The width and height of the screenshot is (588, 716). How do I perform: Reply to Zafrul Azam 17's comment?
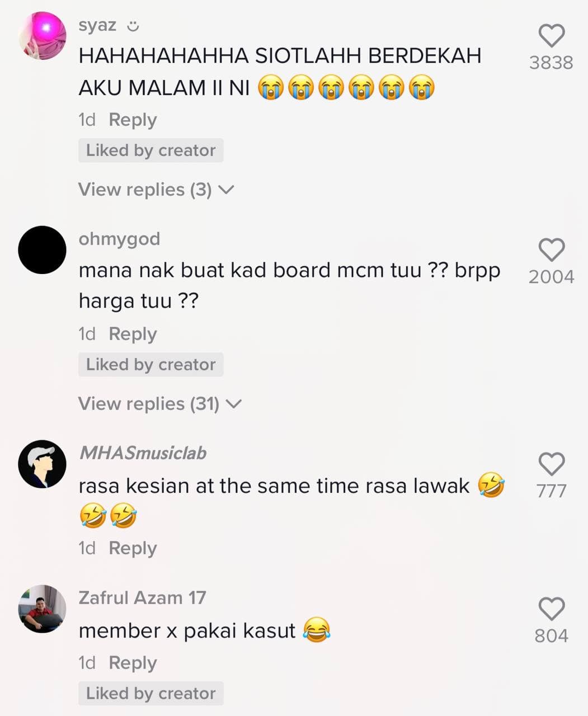click(x=133, y=663)
